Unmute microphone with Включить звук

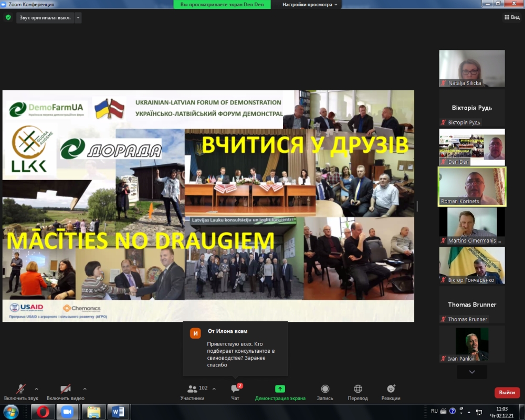21,389
